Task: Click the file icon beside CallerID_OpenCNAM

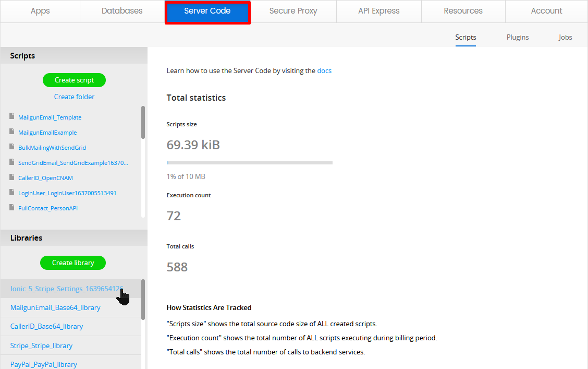Action: tap(12, 177)
